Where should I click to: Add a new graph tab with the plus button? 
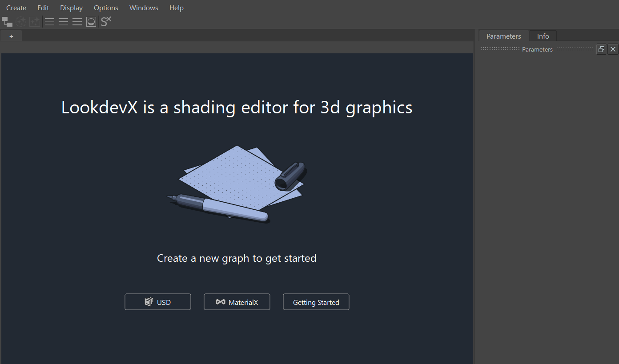point(11,36)
